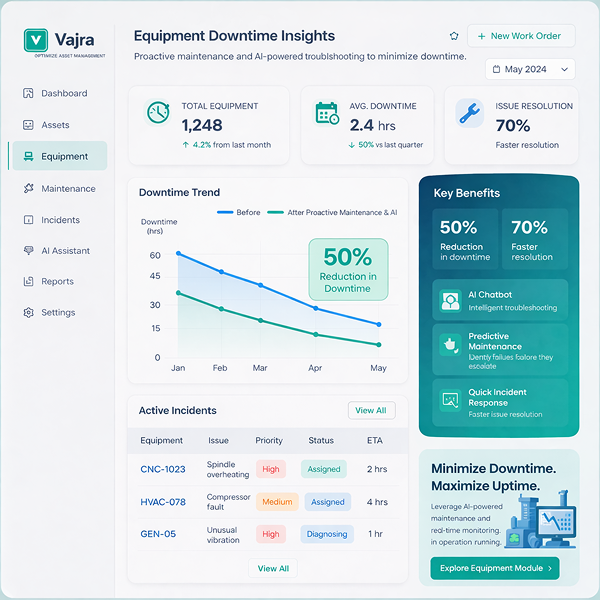The height and width of the screenshot is (600, 600).
Task: Click Explore Equipment Module button
Action: pos(494,568)
